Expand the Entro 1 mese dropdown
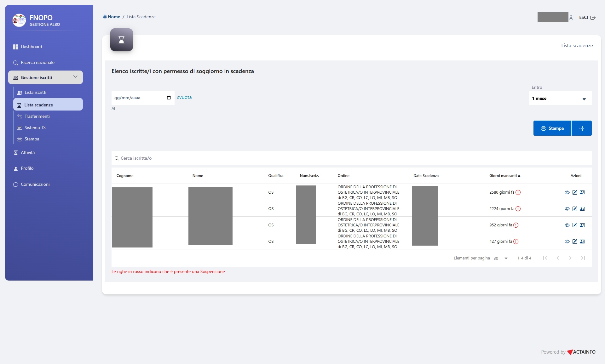 560,98
